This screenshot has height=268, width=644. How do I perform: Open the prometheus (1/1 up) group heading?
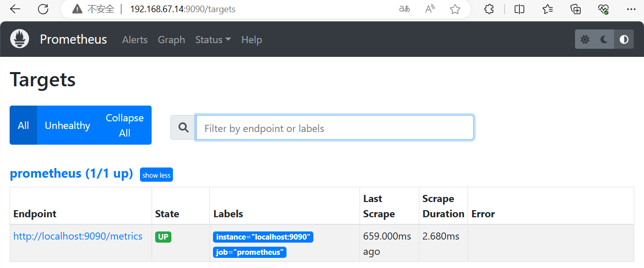coord(71,174)
